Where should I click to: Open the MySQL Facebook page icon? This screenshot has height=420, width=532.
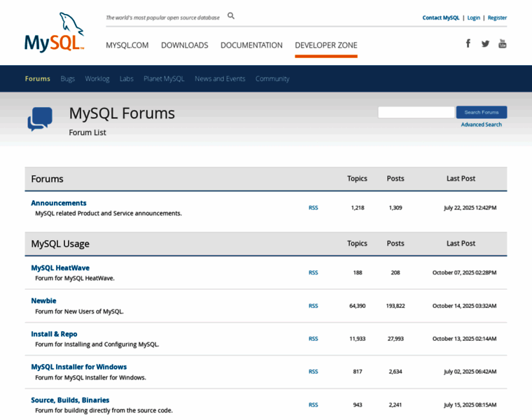tap(468, 43)
